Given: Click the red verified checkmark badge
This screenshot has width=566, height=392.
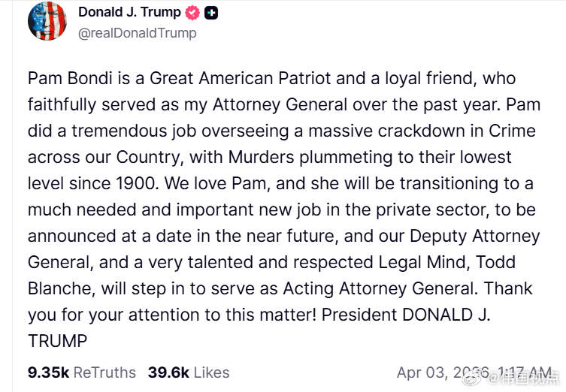Looking at the screenshot, I should 192,13.
